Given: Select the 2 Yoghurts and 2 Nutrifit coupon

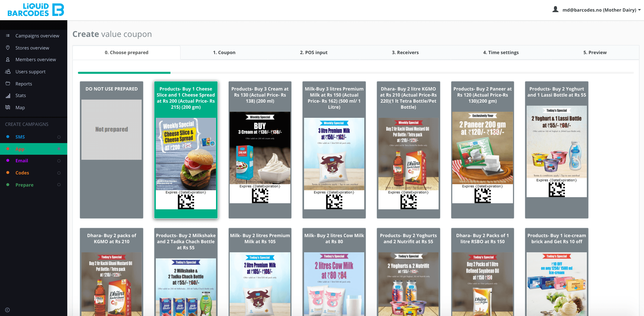Looking at the screenshot, I should click(x=409, y=272).
